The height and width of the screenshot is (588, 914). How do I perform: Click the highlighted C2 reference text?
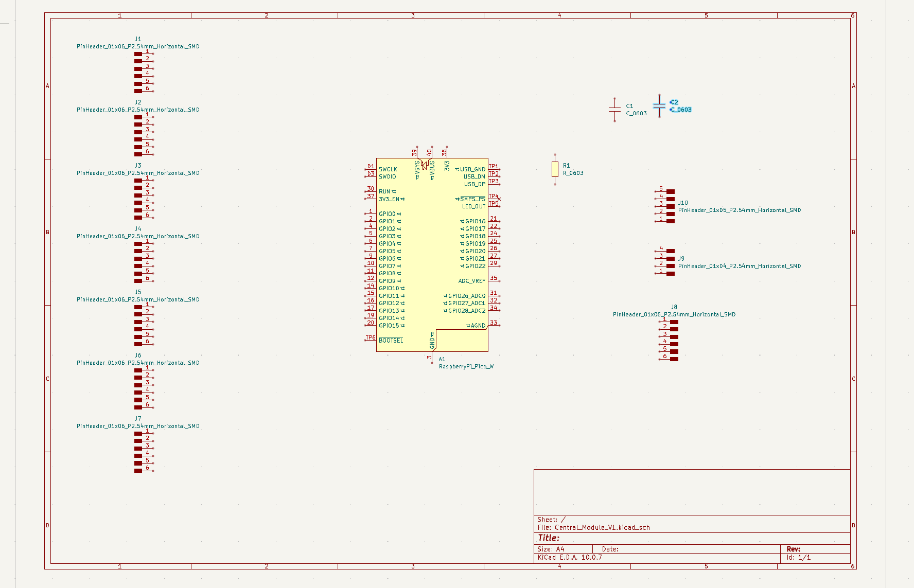[x=674, y=102]
